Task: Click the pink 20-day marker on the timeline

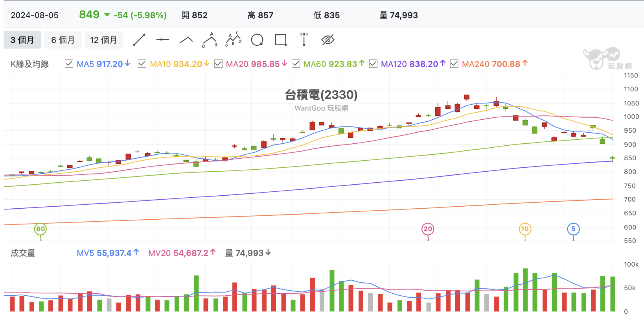Action: pos(428,229)
